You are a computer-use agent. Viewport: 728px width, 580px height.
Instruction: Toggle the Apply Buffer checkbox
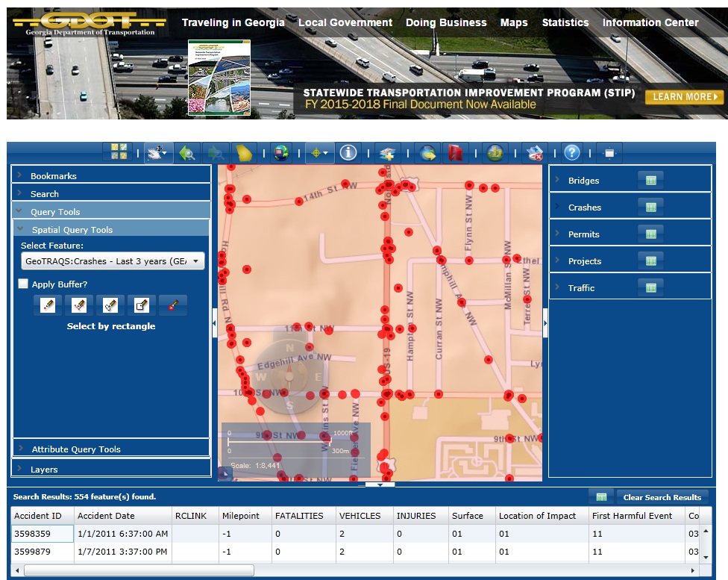coord(22,284)
